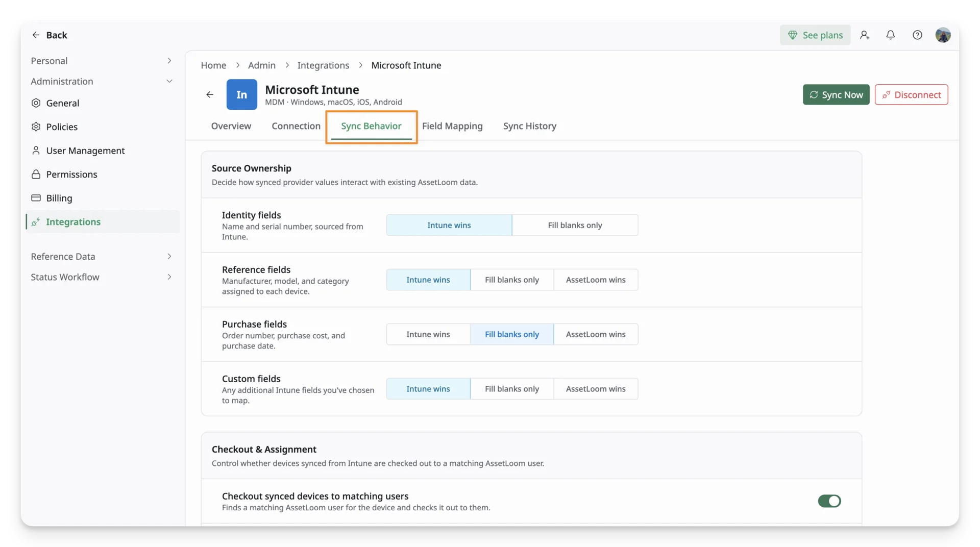The height and width of the screenshot is (547, 980).
Task: Set Custom fields to Fill blanks only
Action: click(512, 389)
